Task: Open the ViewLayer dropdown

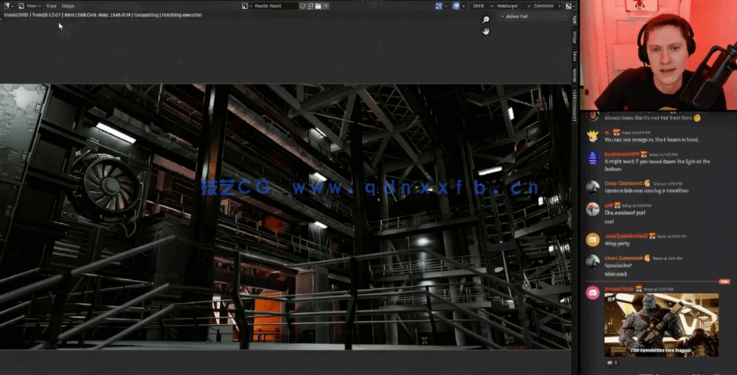Action: click(x=513, y=6)
